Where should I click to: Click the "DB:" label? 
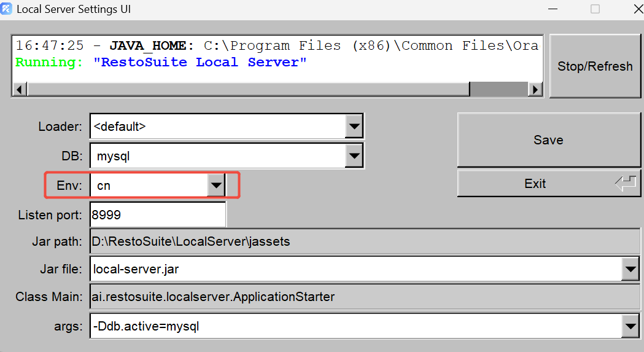click(x=72, y=156)
